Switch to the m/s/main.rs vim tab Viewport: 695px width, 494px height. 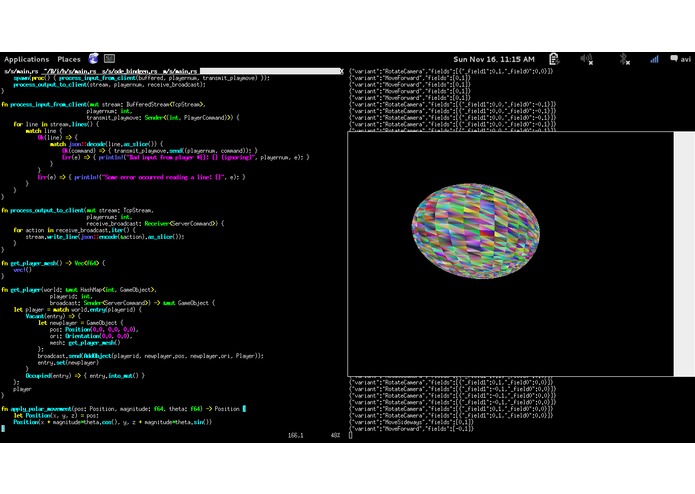pyautogui.click(x=180, y=71)
